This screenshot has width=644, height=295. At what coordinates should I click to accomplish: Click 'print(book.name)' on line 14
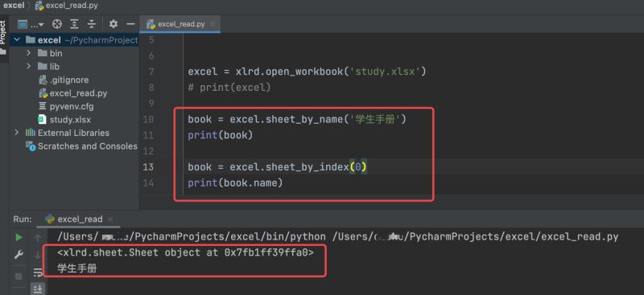(x=235, y=183)
